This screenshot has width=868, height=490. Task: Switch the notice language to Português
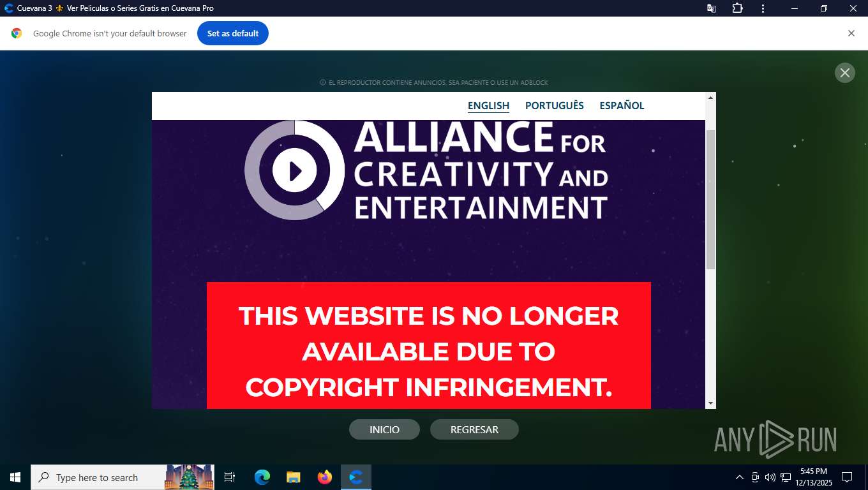coord(554,106)
